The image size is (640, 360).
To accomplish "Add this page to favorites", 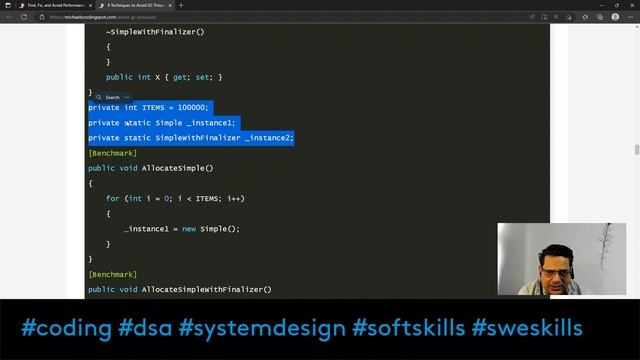I will [x=569, y=17].
